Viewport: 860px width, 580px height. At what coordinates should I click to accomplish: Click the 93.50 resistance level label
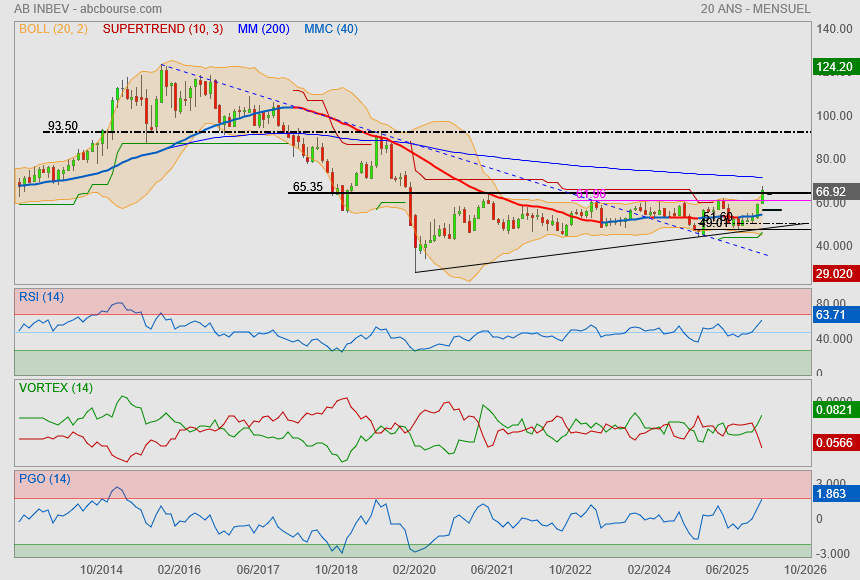pyautogui.click(x=62, y=126)
